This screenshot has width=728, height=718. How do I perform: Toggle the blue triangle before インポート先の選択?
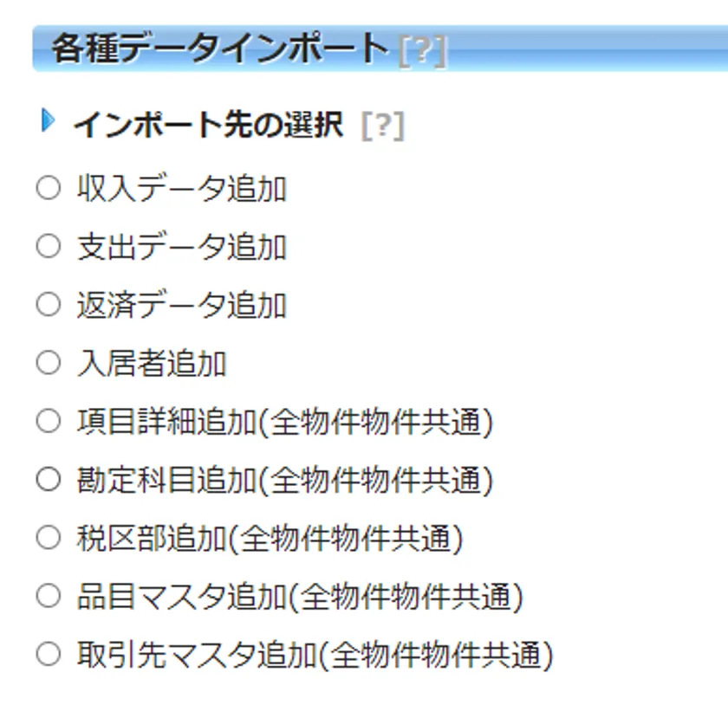[x=49, y=122]
